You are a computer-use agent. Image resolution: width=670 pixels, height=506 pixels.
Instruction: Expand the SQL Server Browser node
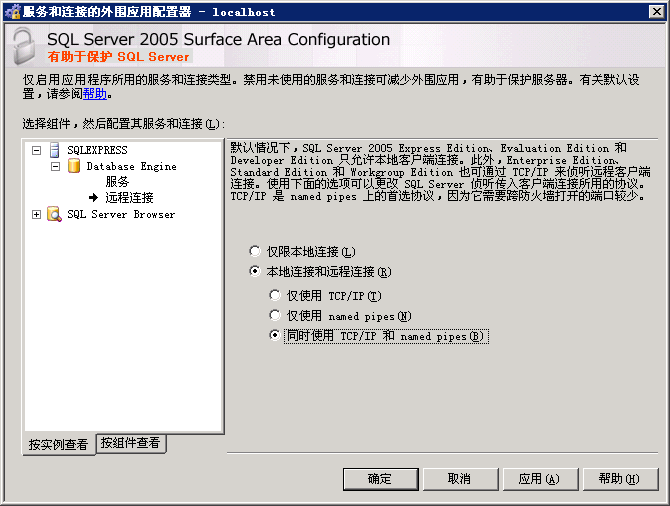(37, 215)
